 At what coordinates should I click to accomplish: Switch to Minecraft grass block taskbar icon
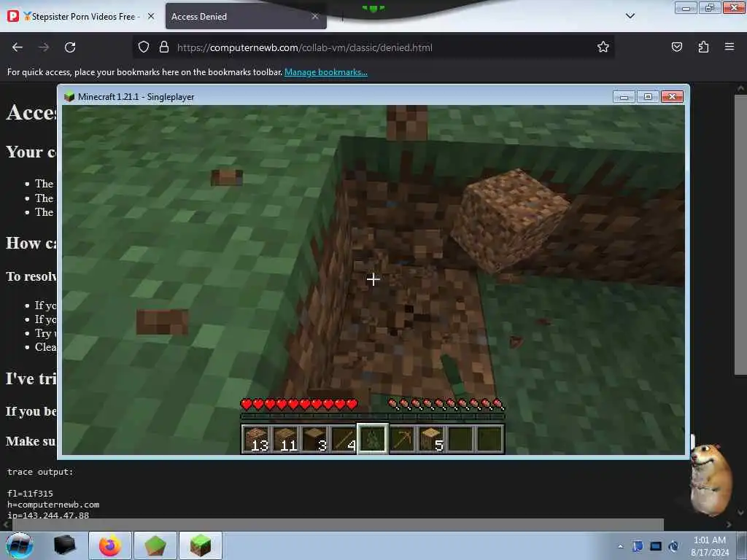point(201,545)
